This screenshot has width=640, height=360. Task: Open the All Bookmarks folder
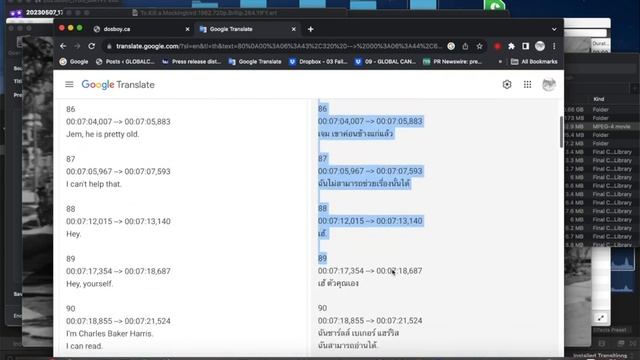click(x=534, y=62)
